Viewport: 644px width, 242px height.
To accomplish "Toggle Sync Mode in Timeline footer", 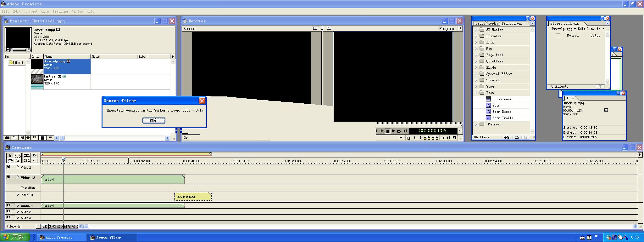I will pos(75,226).
